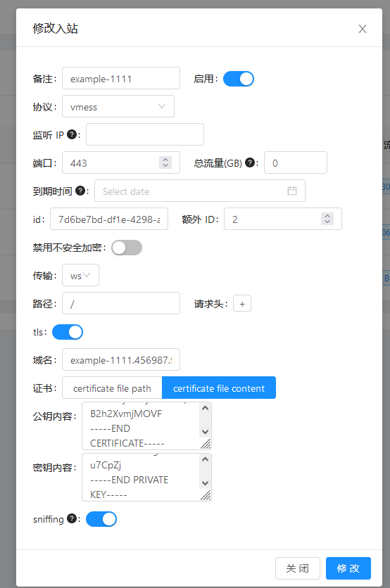This screenshot has height=588, width=390.
Task: Click the help icon next to 到期时间
Action: pos(80,191)
